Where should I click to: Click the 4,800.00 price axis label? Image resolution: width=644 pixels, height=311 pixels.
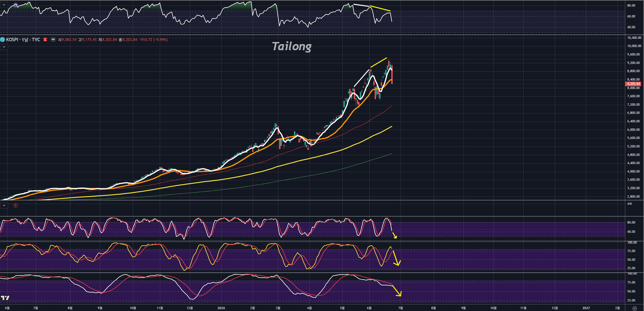pyautogui.click(x=633, y=155)
